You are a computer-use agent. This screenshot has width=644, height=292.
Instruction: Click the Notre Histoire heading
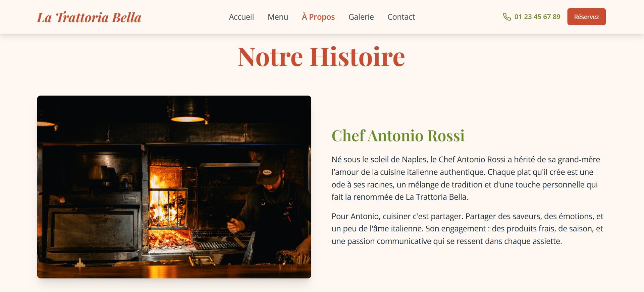point(321,56)
